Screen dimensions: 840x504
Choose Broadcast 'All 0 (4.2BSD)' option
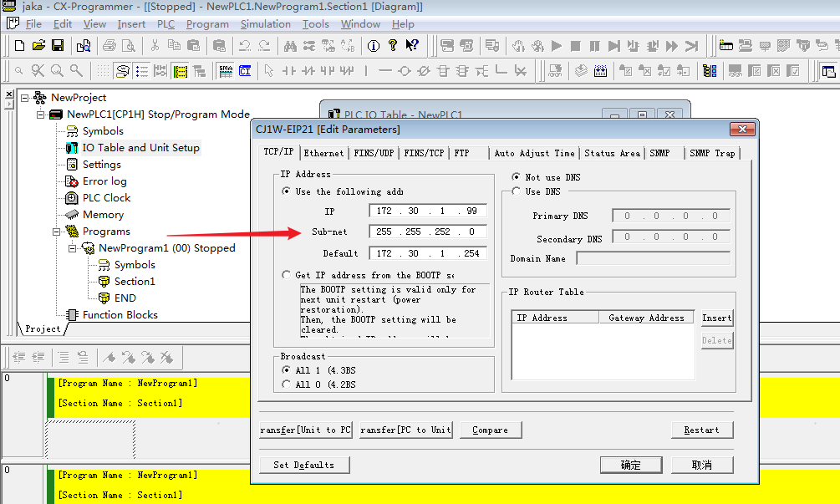click(288, 384)
